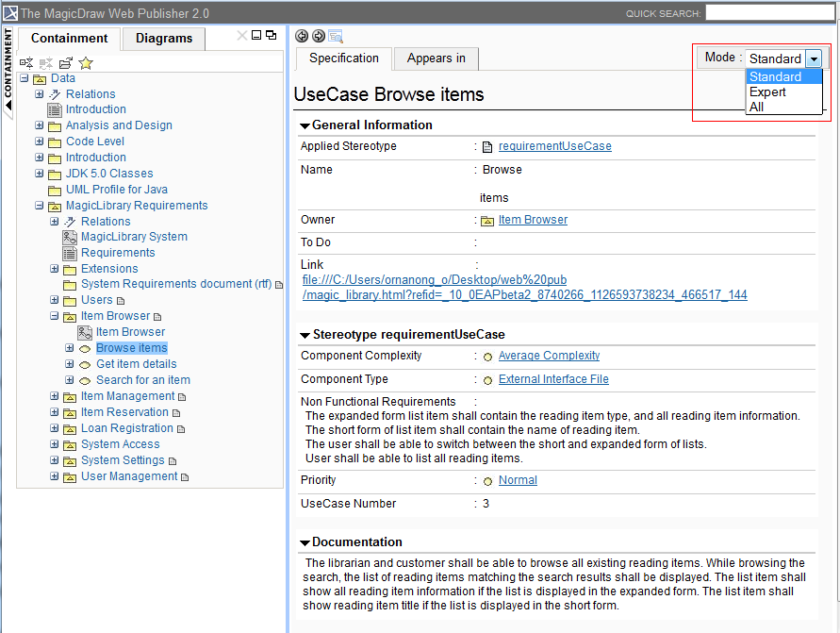The image size is (840, 633).
Task: Click the floating window icon in Containment panel
Action: (x=271, y=35)
